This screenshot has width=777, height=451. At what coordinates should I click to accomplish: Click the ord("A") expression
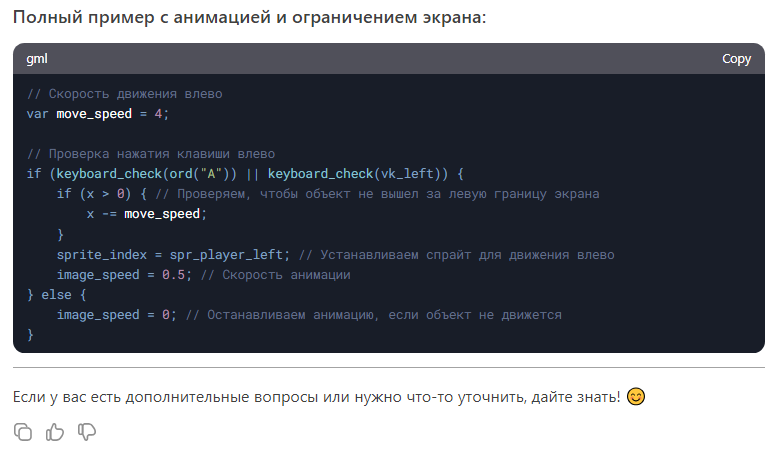coord(199,174)
